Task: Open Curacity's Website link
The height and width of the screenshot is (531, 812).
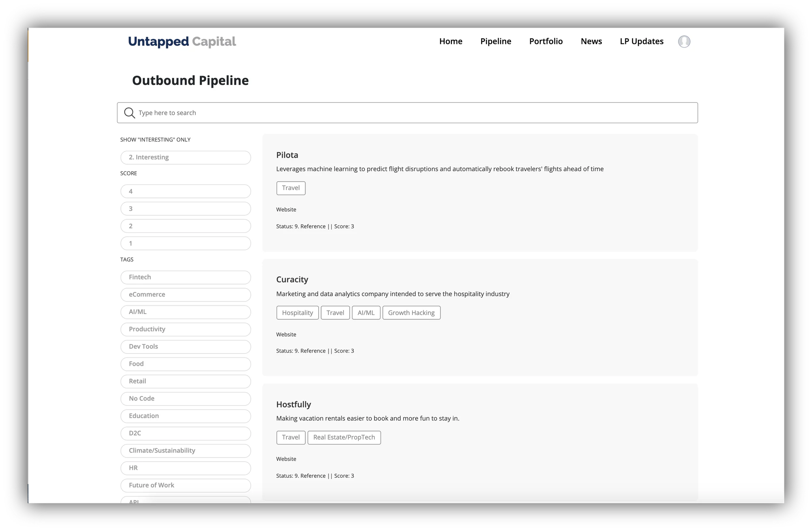Action: (286, 335)
